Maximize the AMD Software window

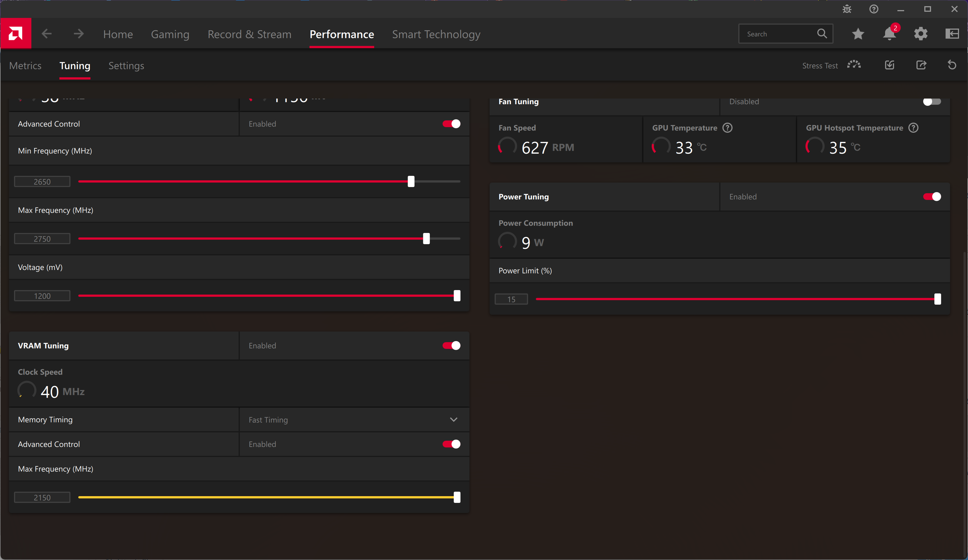click(927, 9)
